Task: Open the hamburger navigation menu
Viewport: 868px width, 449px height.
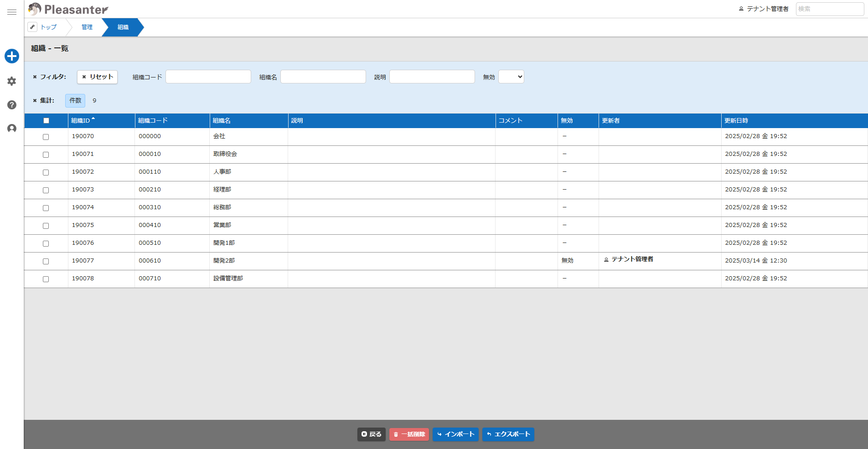Action: tap(12, 12)
